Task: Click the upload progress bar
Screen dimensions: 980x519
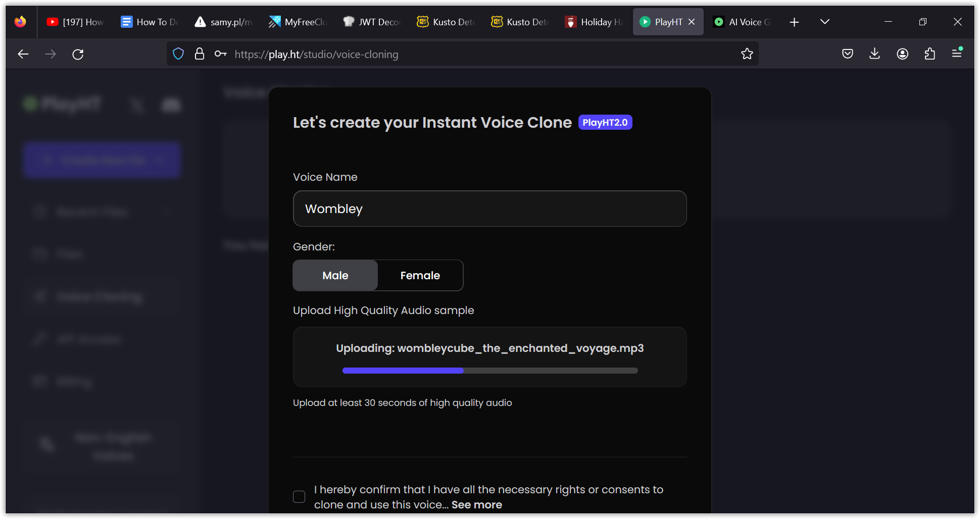Action: click(489, 371)
